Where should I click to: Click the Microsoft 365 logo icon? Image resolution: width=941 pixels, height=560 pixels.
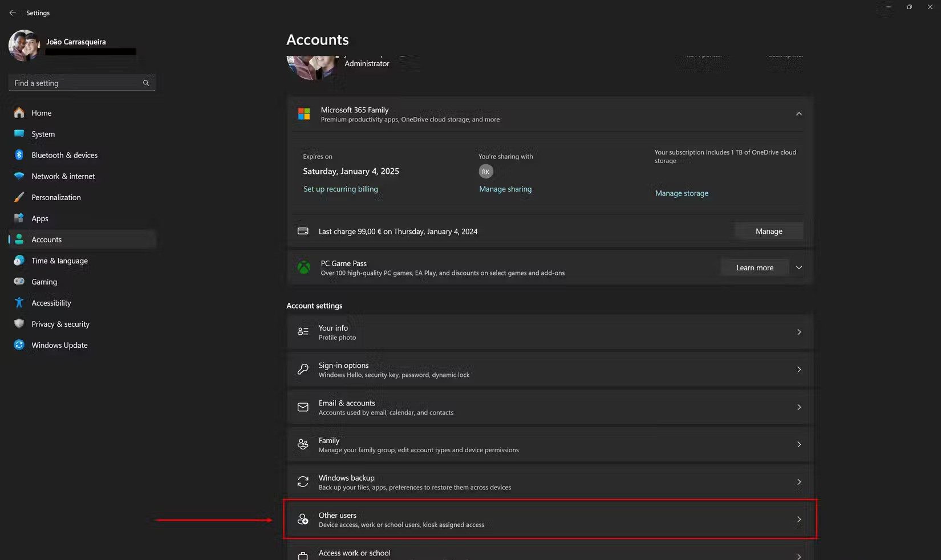tap(304, 114)
